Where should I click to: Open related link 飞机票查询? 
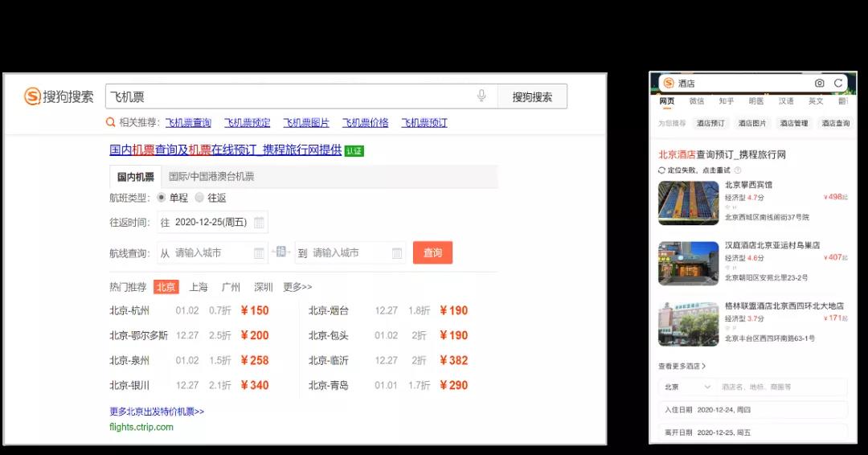(x=188, y=122)
